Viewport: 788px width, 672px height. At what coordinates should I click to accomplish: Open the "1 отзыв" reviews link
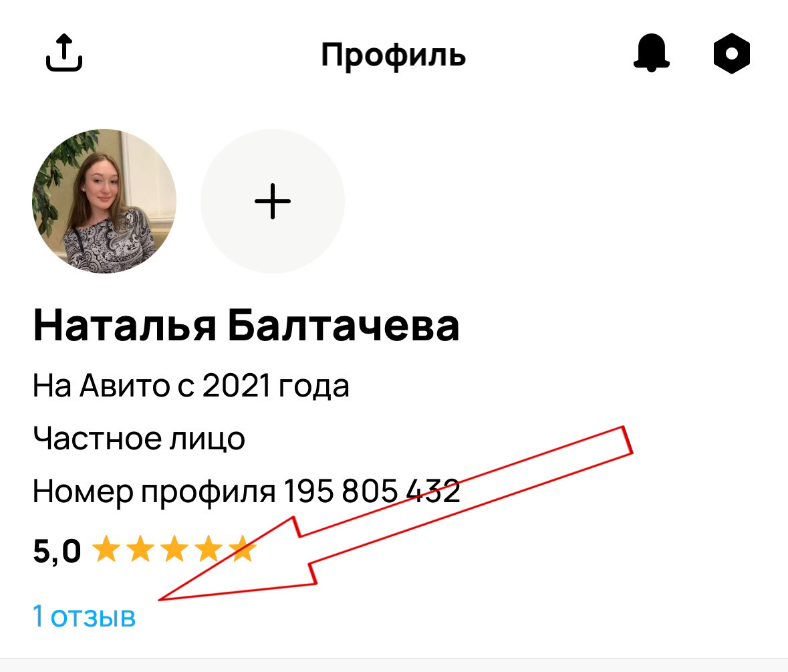(84, 617)
